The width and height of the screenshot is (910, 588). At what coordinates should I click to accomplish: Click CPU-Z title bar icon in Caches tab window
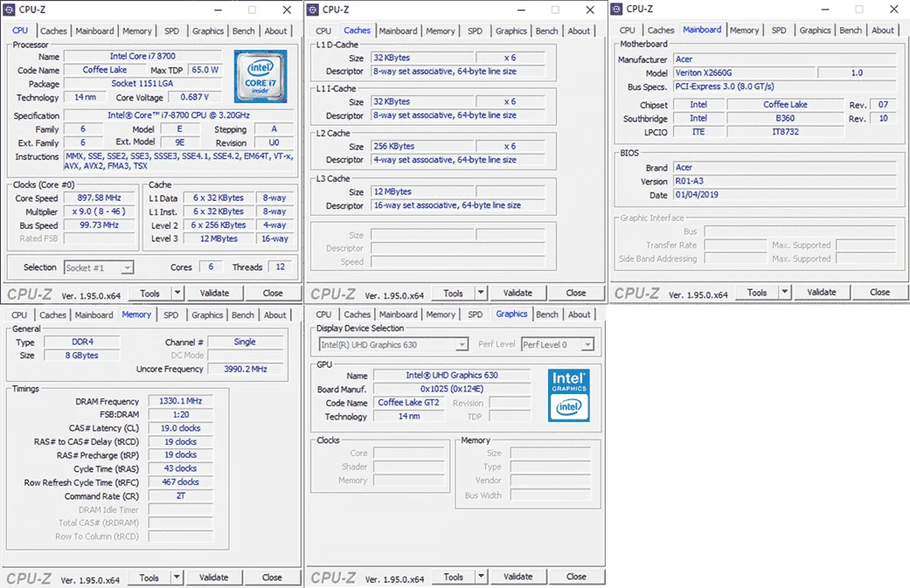point(313,10)
